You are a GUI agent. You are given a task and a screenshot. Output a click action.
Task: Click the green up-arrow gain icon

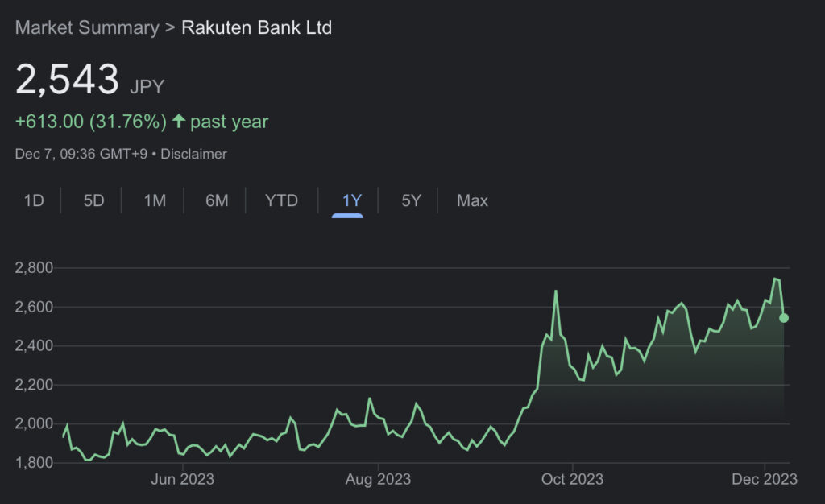pos(179,122)
